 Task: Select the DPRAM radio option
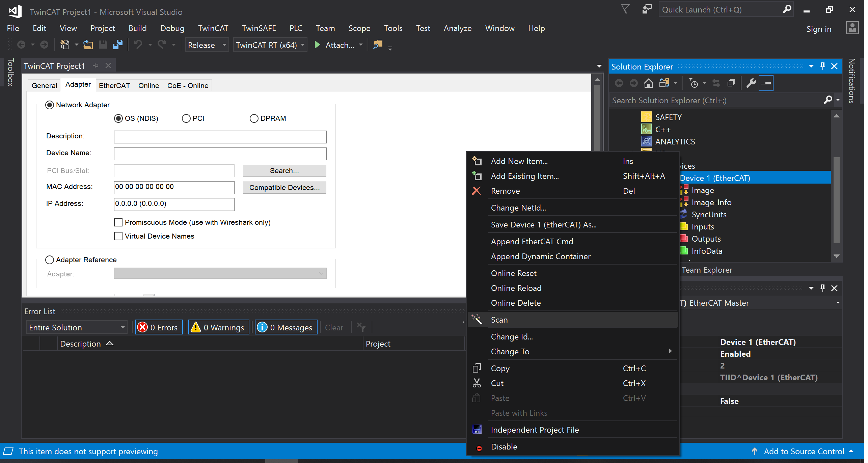(254, 118)
